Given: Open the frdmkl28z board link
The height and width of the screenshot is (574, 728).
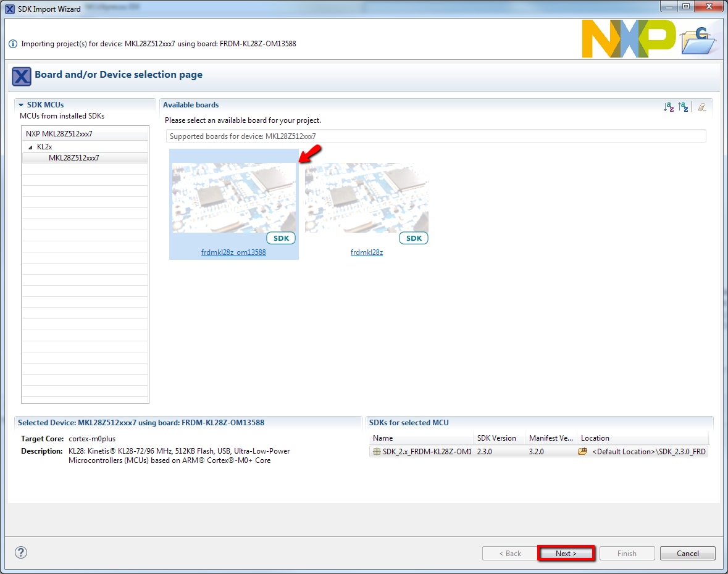Looking at the screenshot, I should pos(367,252).
